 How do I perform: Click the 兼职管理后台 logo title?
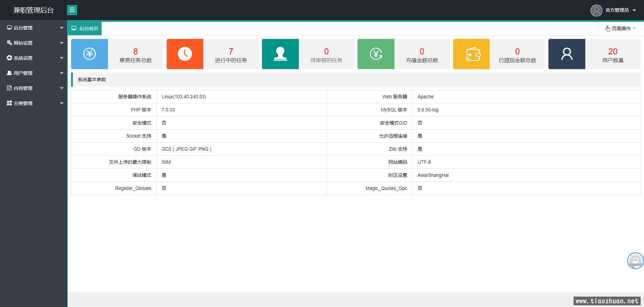pyautogui.click(x=34, y=10)
